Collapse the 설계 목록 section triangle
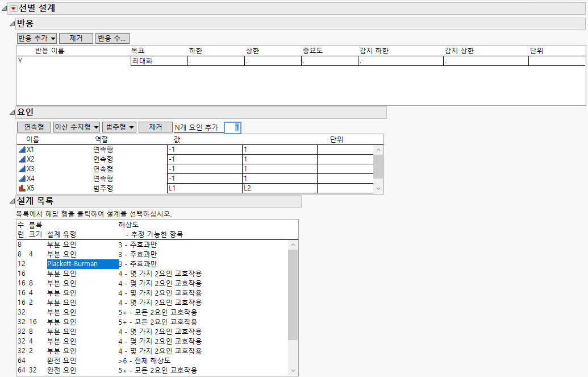The height and width of the screenshot is (377, 588). (x=12, y=201)
